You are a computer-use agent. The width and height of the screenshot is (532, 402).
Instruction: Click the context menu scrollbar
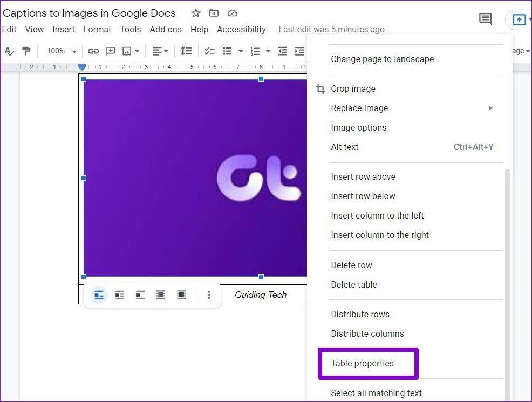(508, 285)
